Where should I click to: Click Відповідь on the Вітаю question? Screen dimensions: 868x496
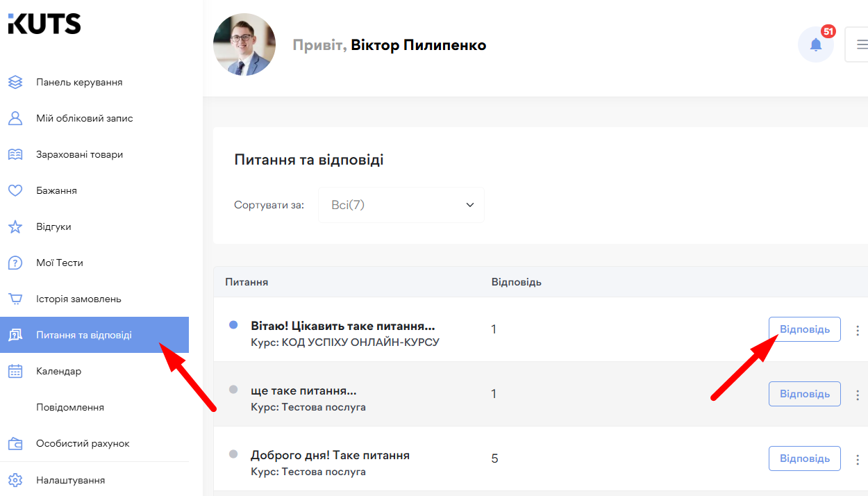804,329
